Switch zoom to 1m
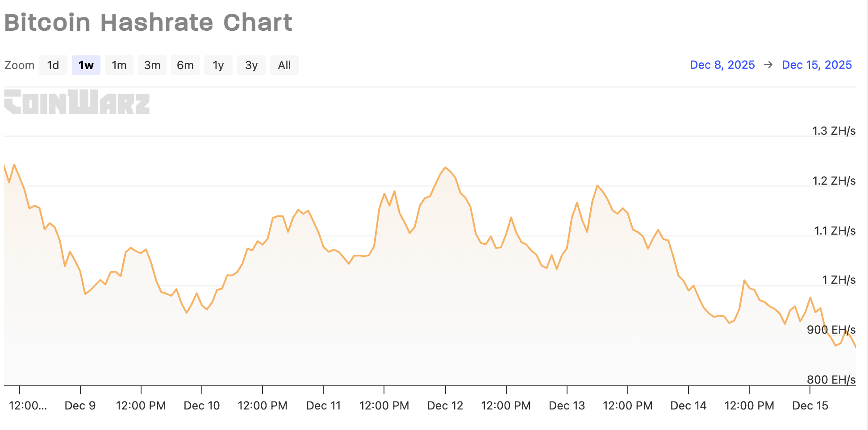 coord(119,65)
